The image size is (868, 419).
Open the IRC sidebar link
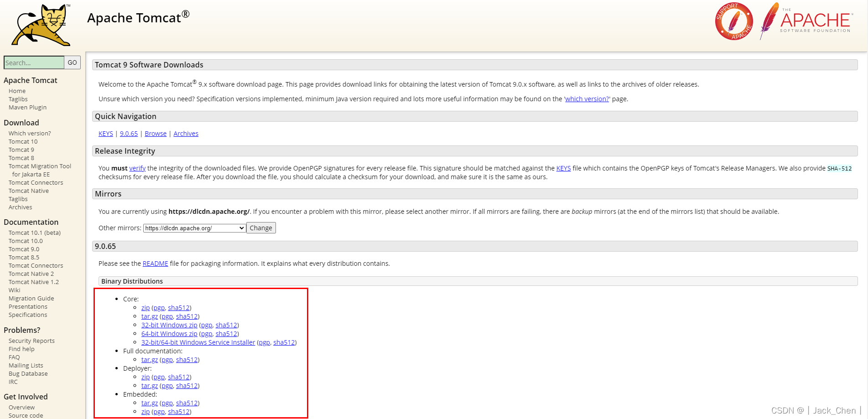coord(13,382)
